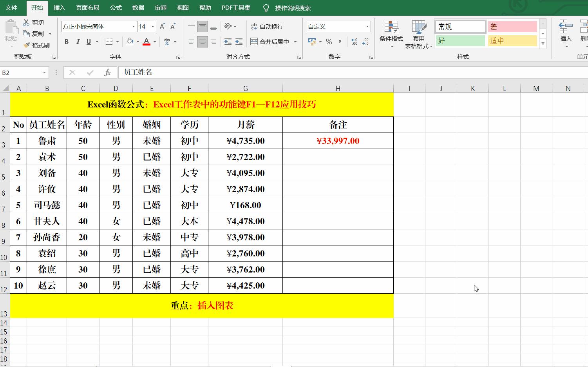Click the red Font Color swatch

(x=147, y=45)
